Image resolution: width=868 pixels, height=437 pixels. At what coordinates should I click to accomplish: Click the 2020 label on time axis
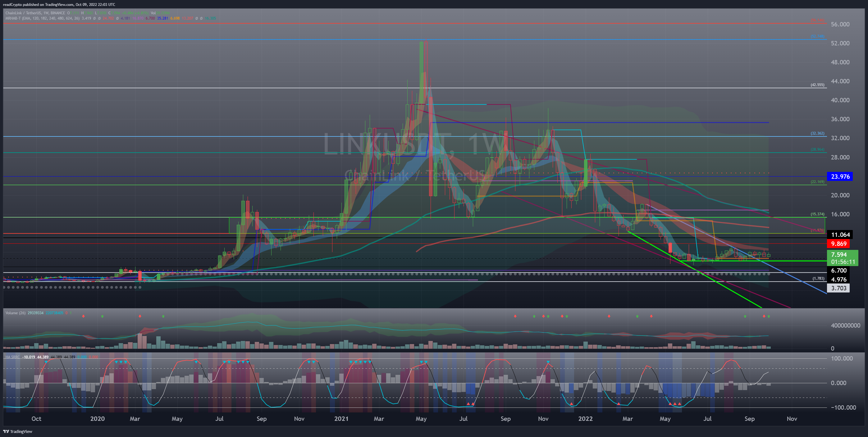pos(97,418)
